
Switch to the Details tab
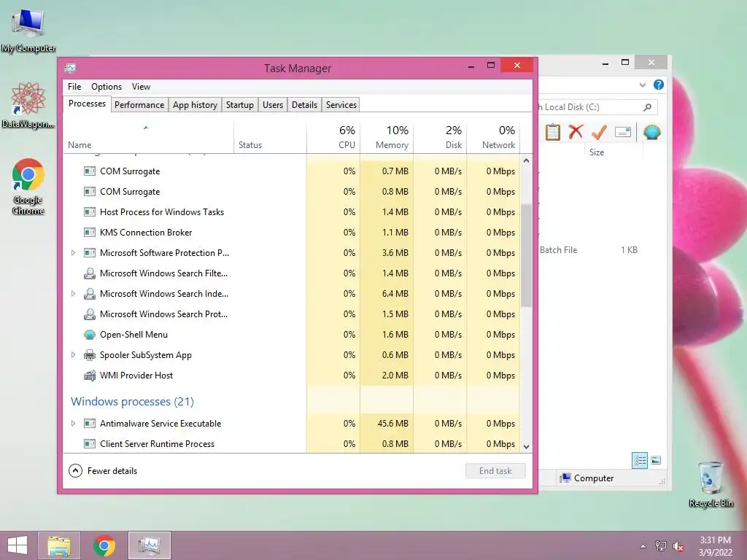click(304, 105)
